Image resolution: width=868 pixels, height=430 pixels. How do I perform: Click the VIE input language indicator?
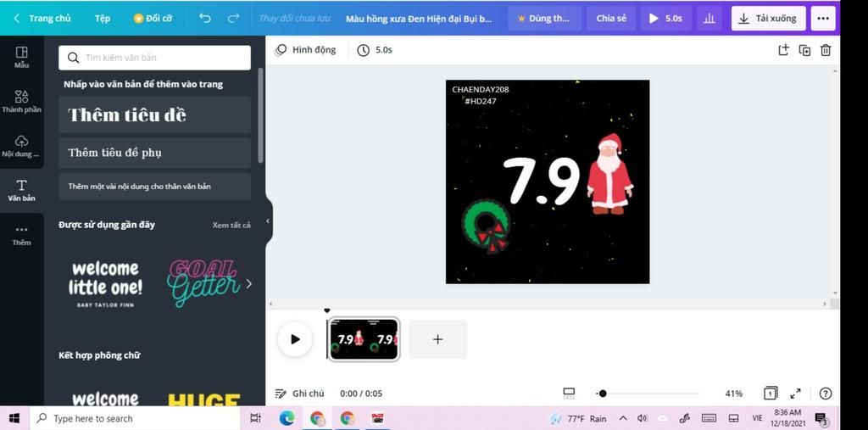(757, 418)
